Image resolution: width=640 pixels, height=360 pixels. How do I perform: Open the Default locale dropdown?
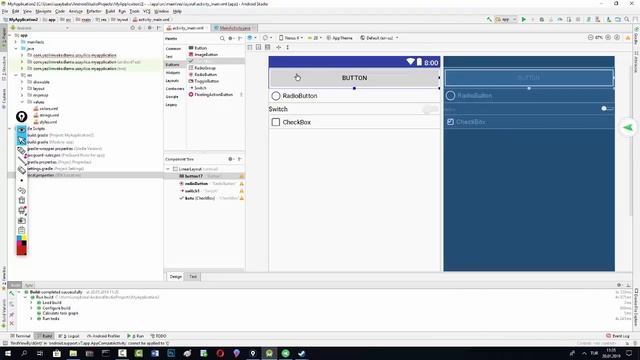coord(379,38)
